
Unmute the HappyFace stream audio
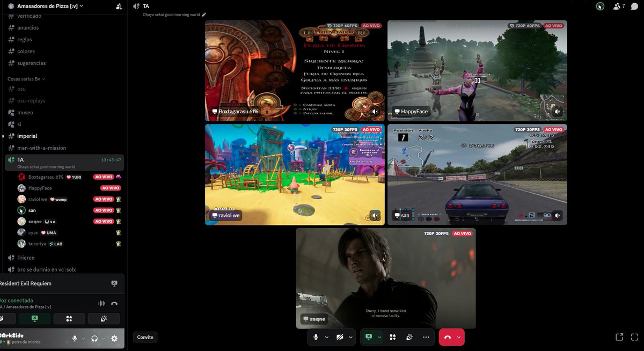(x=558, y=112)
